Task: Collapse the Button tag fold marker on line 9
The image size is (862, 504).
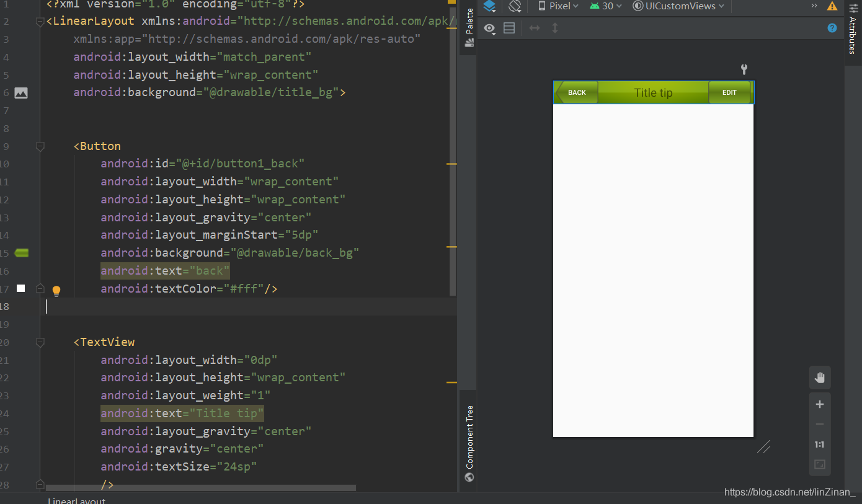Action: pyautogui.click(x=40, y=146)
